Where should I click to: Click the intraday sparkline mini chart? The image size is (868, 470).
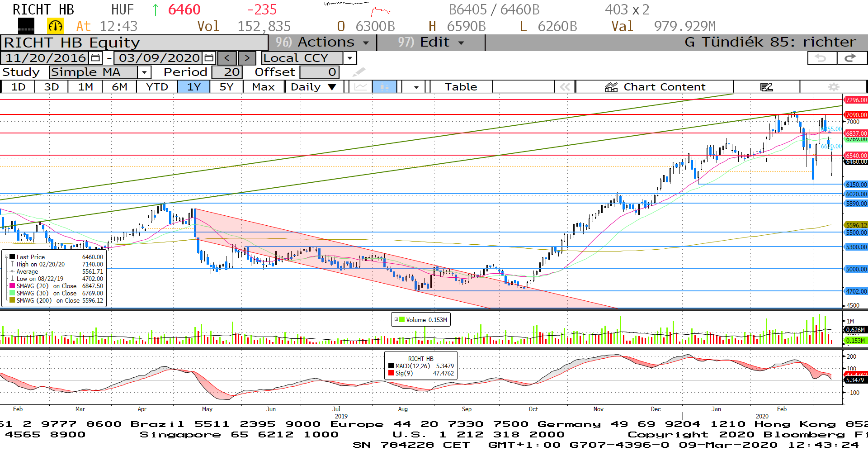[357, 9]
